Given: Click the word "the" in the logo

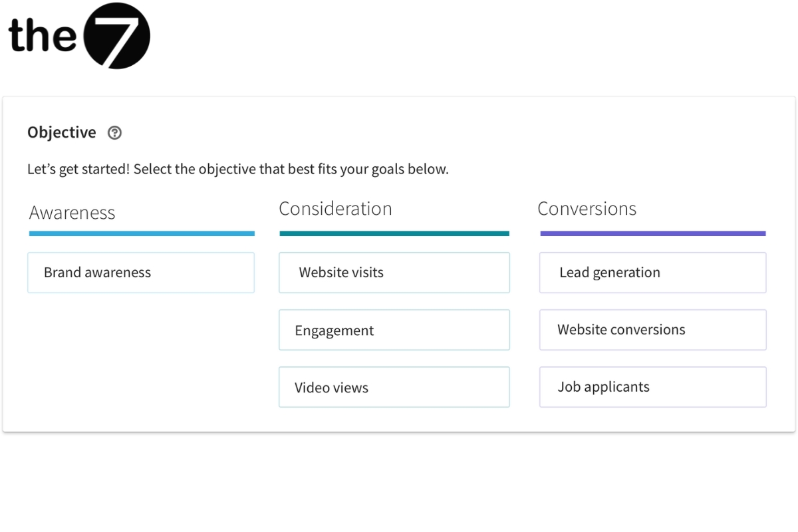Looking at the screenshot, I should tap(42, 35).
